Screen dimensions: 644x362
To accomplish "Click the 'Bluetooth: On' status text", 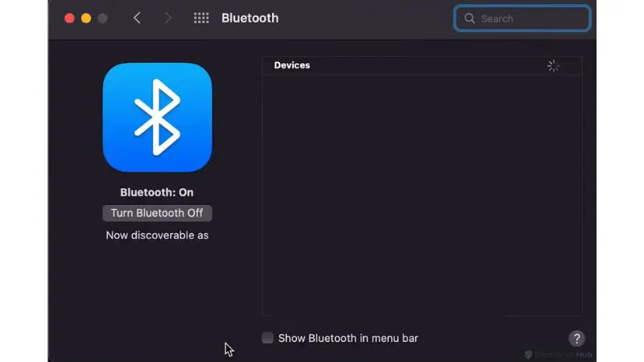I will coord(157,192).
